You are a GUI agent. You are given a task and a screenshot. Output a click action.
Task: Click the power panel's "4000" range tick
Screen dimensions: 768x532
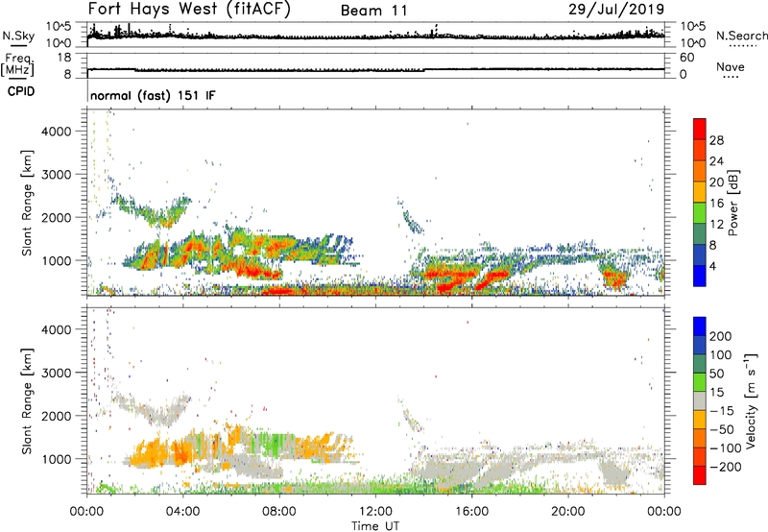(57, 132)
